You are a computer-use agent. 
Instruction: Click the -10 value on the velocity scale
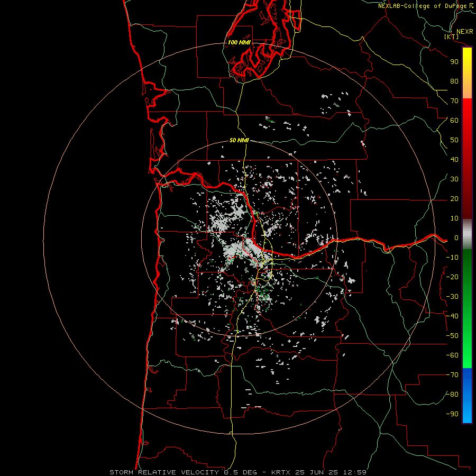(x=452, y=258)
